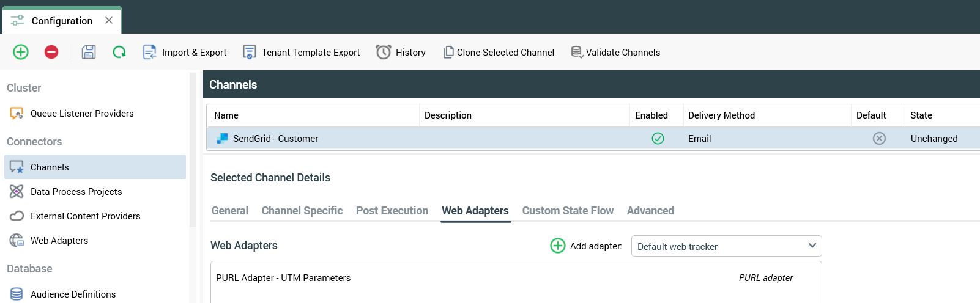Select Data Process Projects in sidebar
Screen dimensions: 980x303
point(76,192)
